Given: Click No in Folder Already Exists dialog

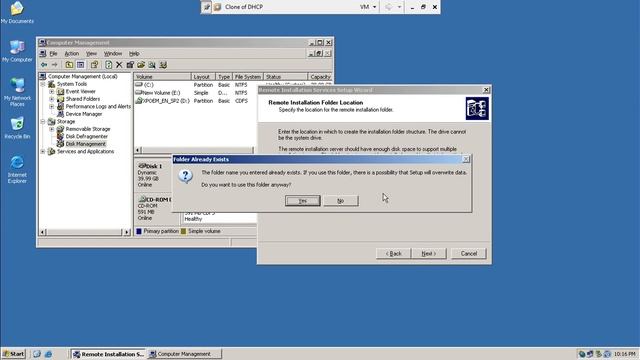Looking at the screenshot, I should 341,201.
